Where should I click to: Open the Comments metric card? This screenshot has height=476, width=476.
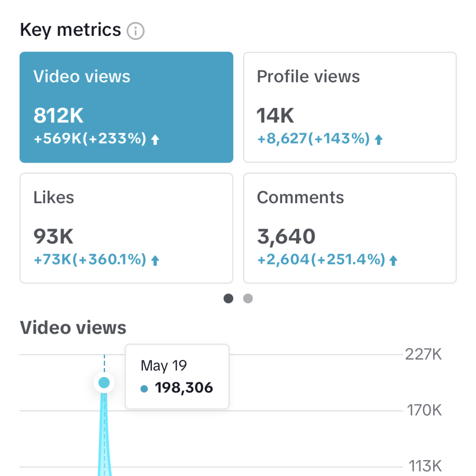click(x=350, y=228)
